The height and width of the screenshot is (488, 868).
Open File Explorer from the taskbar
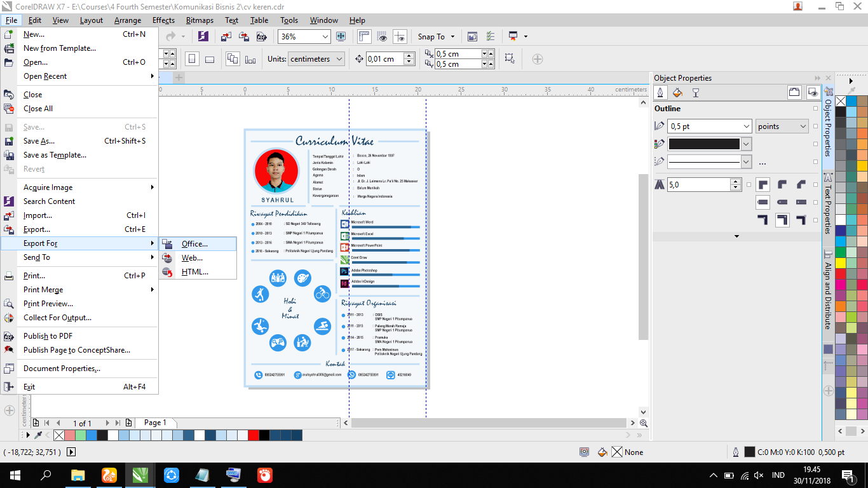tap(78, 475)
